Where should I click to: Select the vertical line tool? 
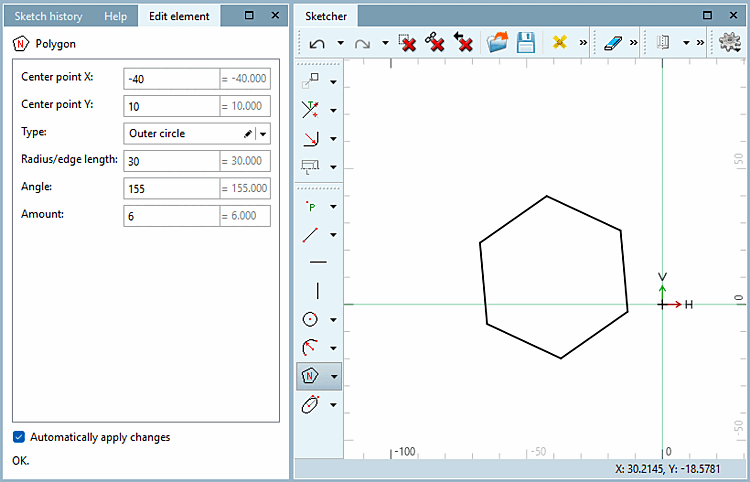tap(318, 290)
